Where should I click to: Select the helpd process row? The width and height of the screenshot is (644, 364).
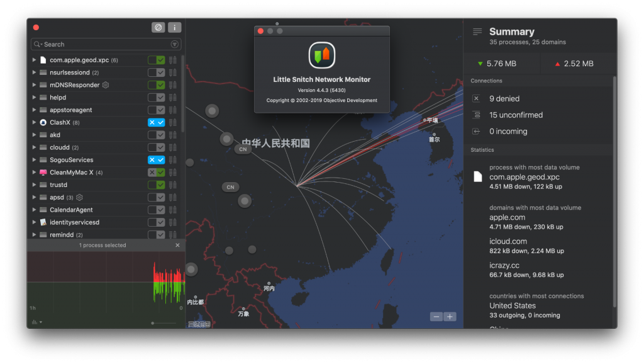click(x=106, y=98)
